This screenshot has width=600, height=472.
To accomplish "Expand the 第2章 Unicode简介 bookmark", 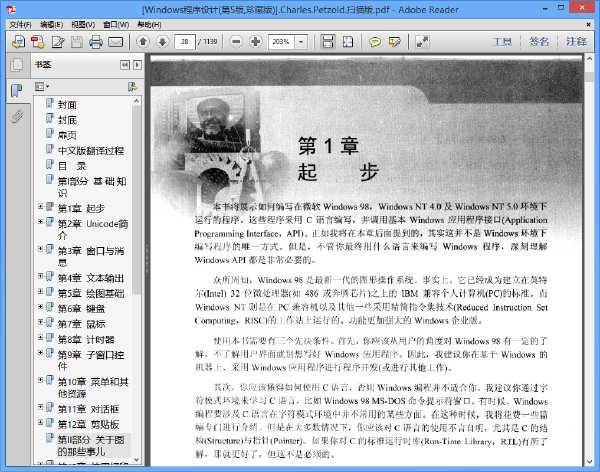I will [x=40, y=222].
